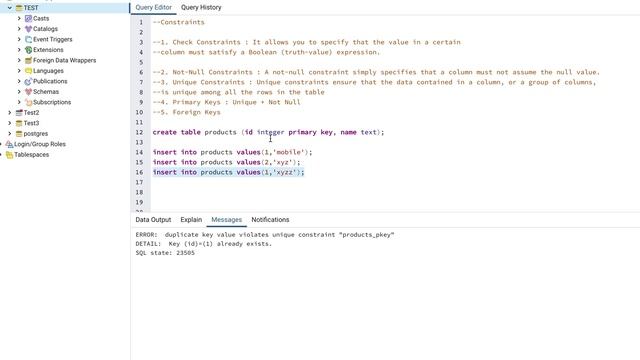Click the Casts node icon
The height and width of the screenshot is (360, 640).
(x=28, y=18)
